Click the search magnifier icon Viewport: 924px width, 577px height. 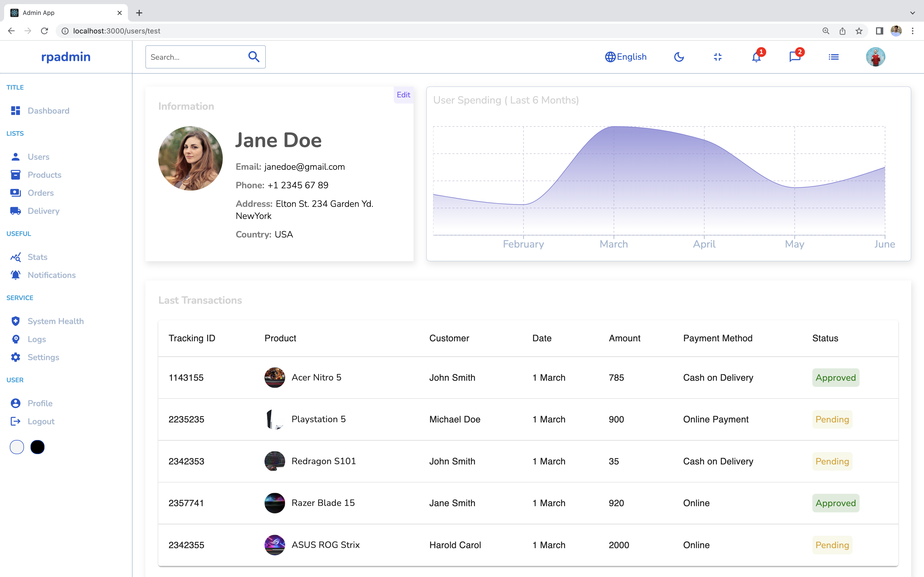254,57
